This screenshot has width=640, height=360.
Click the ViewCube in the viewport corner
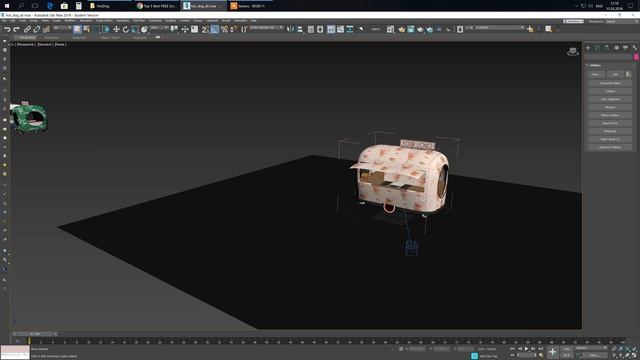point(573,51)
